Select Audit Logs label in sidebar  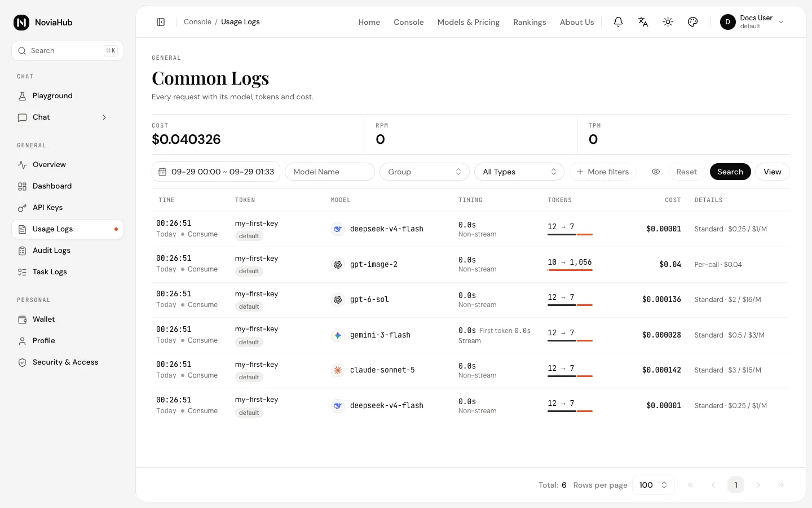click(51, 251)
